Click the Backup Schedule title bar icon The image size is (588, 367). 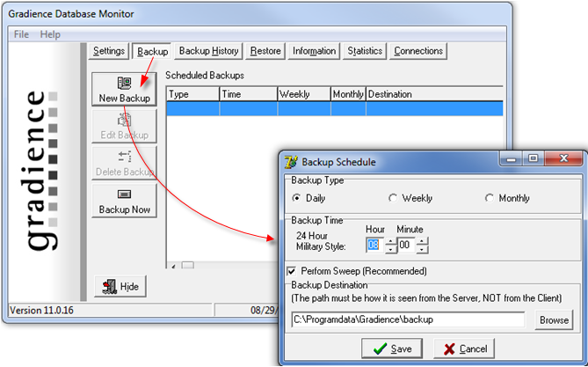pos(291,162)
